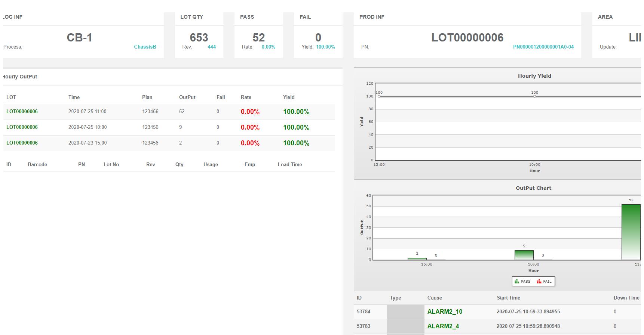Open LOT00000006 link in the 10:00 row
The height and width of the screenshot is (335, 644).
(x=22, y=127)
